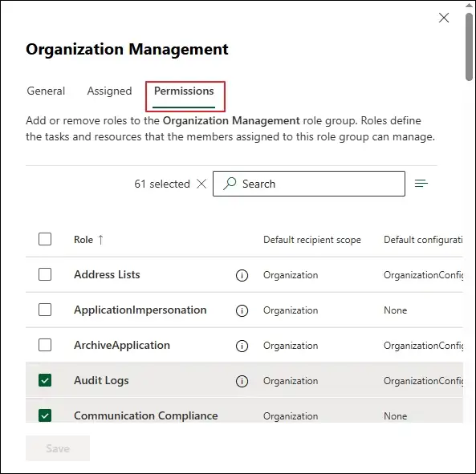
Task: Check the ApplicationImpersonation role
Action: 45,310
